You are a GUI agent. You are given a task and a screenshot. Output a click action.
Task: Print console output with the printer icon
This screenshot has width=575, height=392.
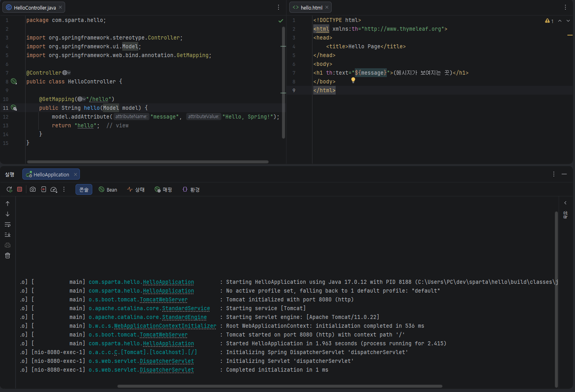(x=8, y=245)
